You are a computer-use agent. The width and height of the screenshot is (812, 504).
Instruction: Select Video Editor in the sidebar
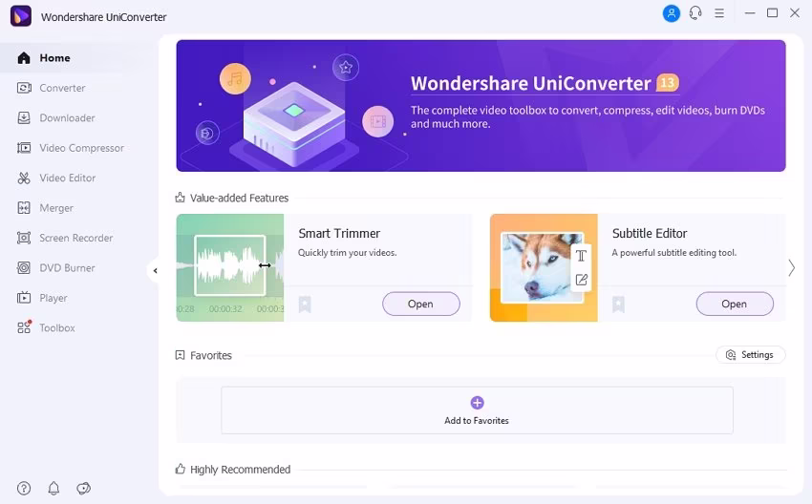(68, 178)
